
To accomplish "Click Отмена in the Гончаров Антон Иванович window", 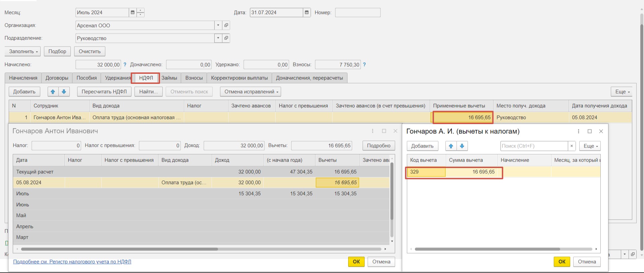I will click(x=381, y=262).
